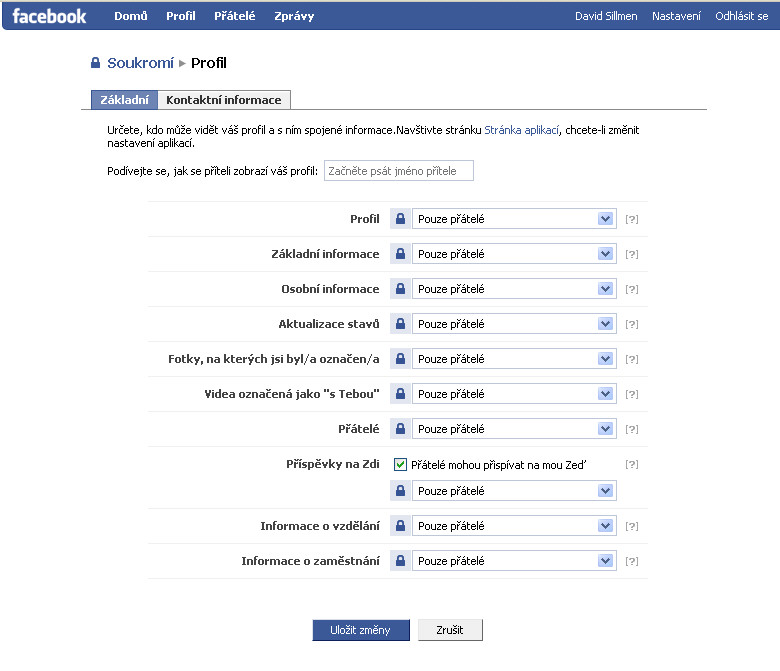780x671 pixels.
Task: Follow the Stránka aplikací link
Action: click(522, 130)
